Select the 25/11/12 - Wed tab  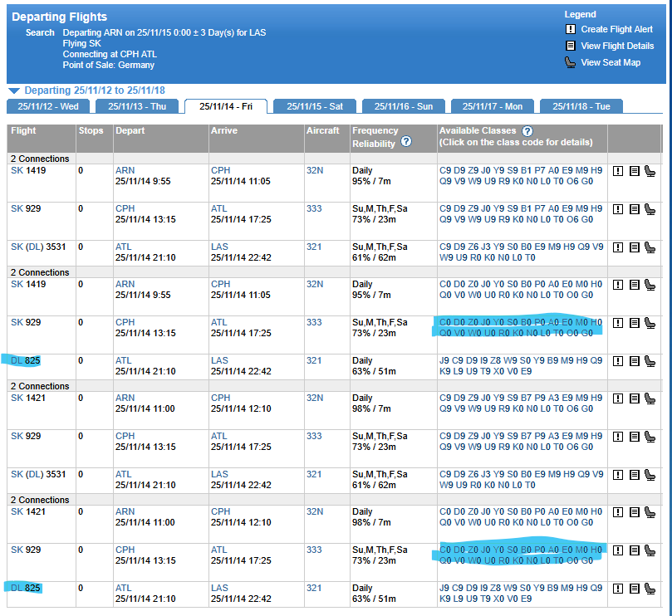click(48, 106)
